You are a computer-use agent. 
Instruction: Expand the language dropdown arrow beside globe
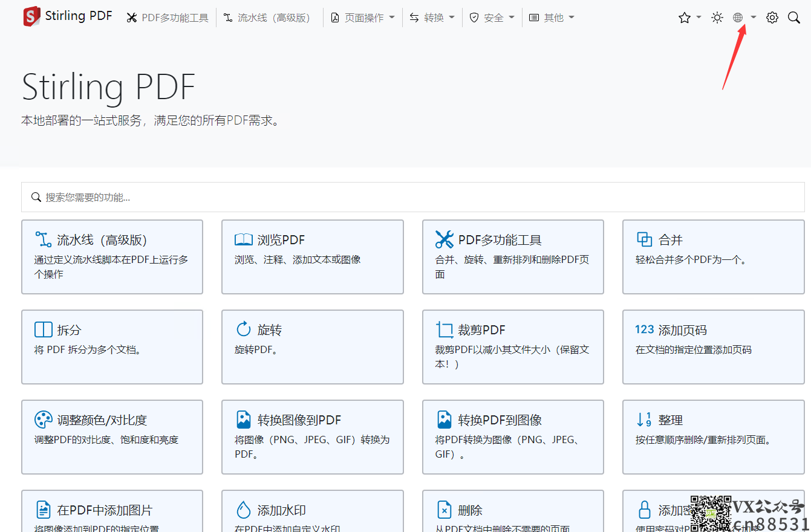pyautogui.click(x=753, y=18)
